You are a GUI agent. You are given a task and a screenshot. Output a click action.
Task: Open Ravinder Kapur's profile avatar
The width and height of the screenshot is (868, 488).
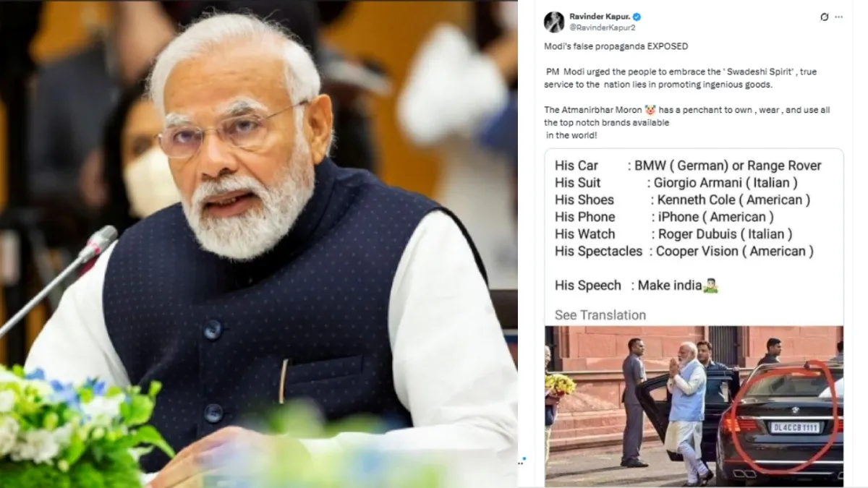(554, 22)
